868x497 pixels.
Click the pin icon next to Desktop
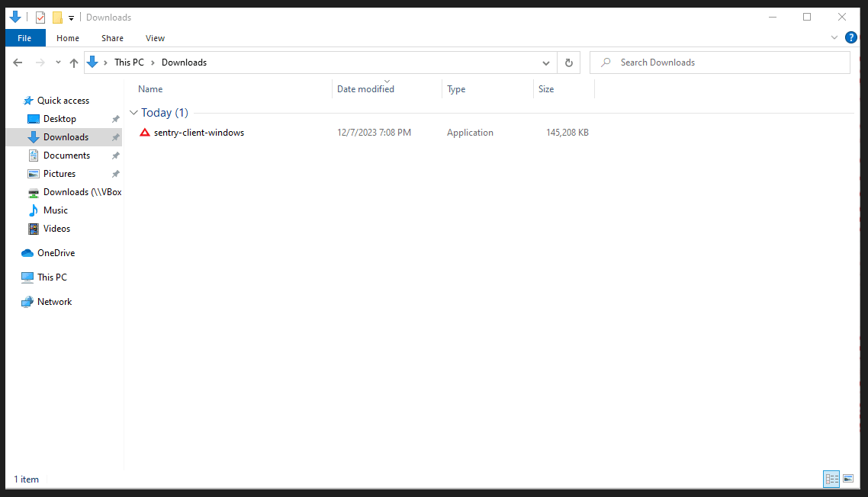tap(116, 119)
